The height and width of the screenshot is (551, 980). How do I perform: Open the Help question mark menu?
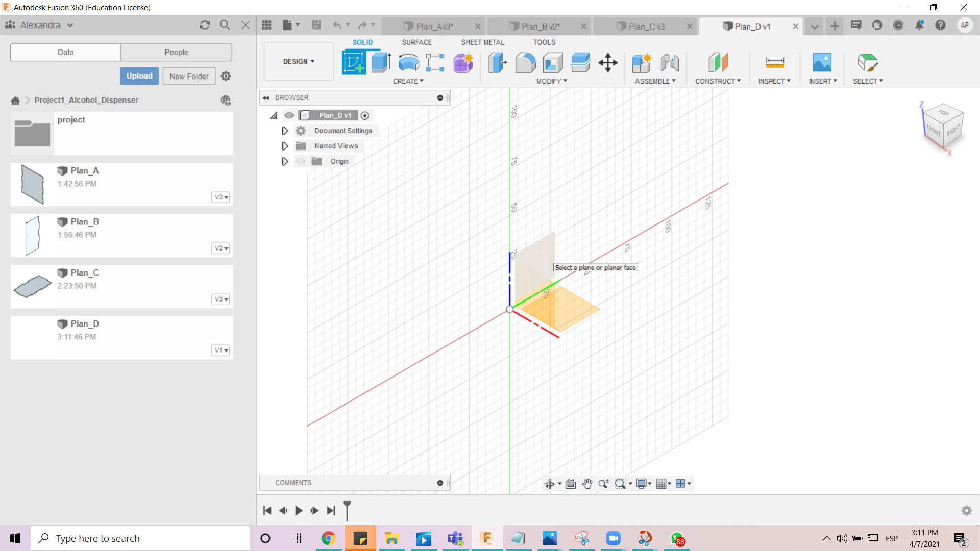click(940, 25)
